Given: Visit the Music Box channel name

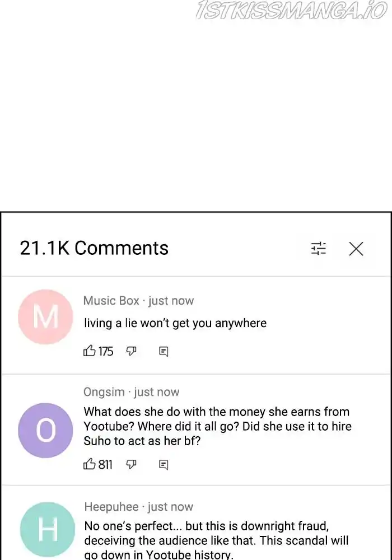Looking at the screenshot, I should click(111, 301).
